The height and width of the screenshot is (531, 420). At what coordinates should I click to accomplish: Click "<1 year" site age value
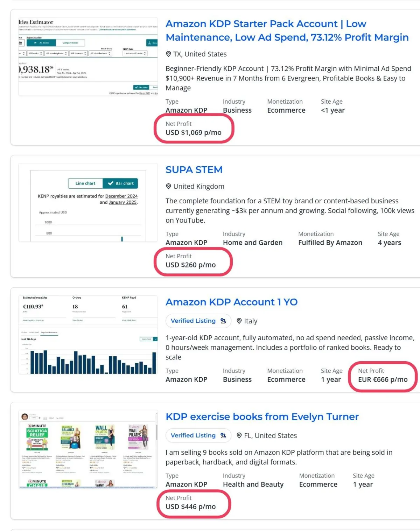333,110
